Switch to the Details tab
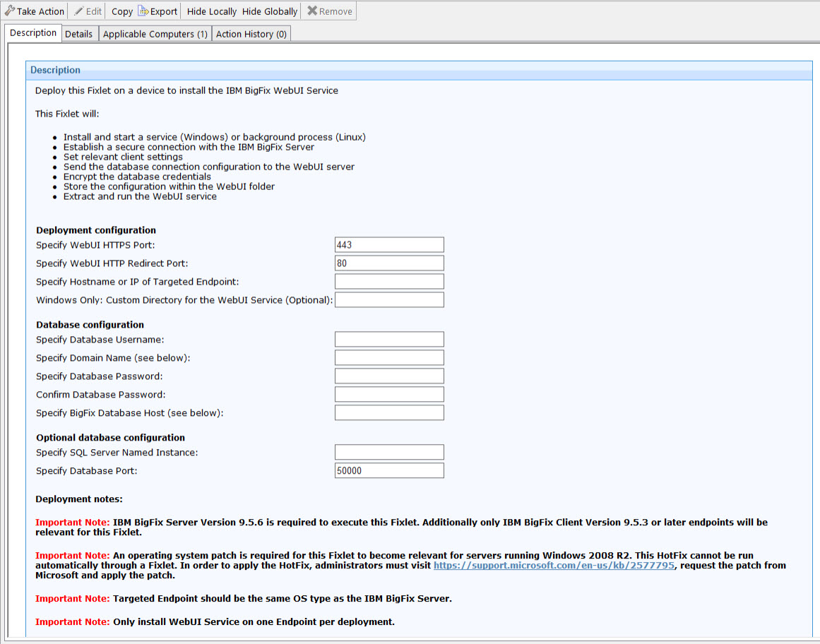This screenshot has width=820, height=644. [x=79, y=33]
